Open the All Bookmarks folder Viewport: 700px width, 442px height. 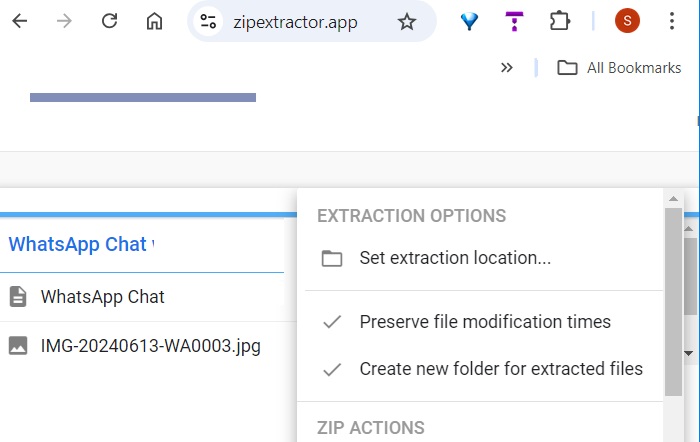619,68
